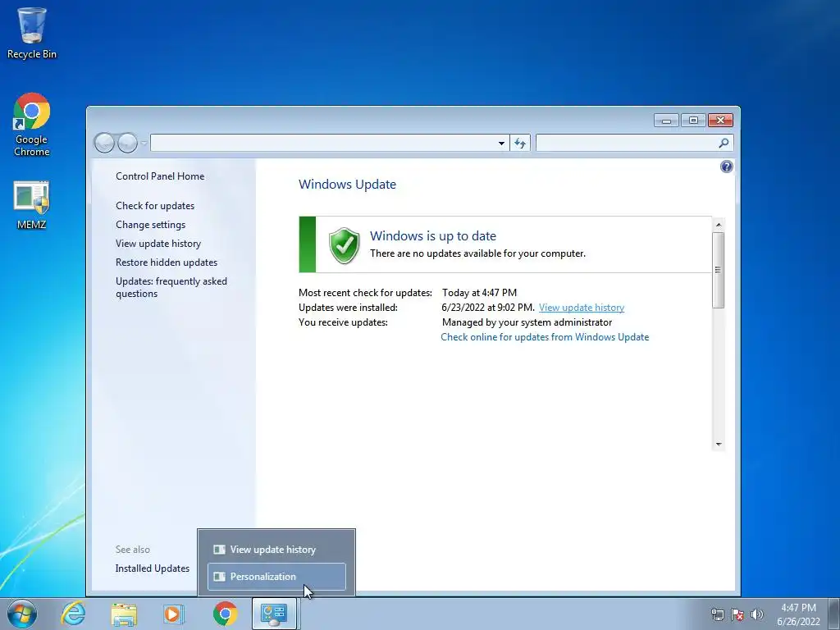Open Updates: frequently asked questions
Screen dimensions: 840x630
[171, 287]
